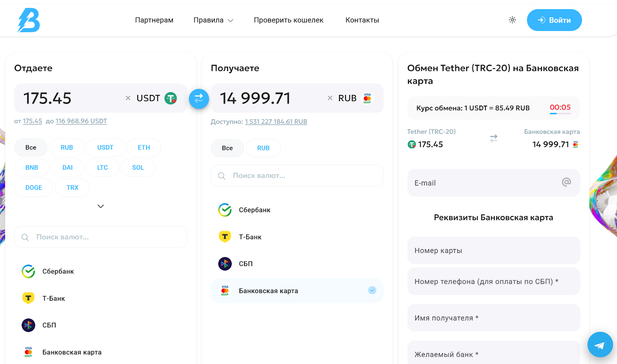Select Сбербанк in the receive list
The height and width of the screenshot is (364, 617).
click(x=297, y=210)
